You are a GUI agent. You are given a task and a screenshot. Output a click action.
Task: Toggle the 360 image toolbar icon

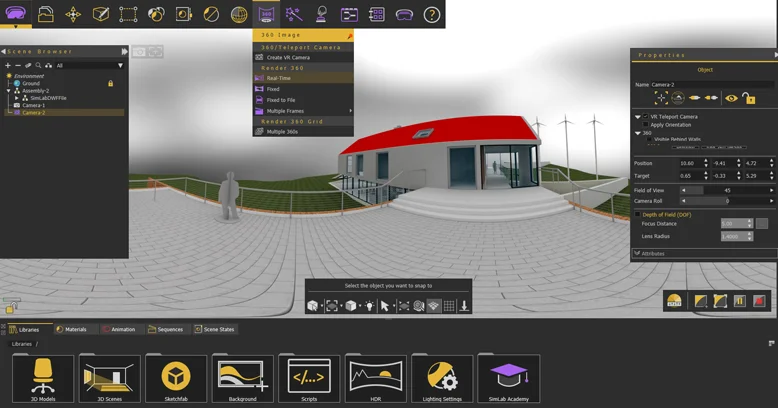(x=266, y=14)
